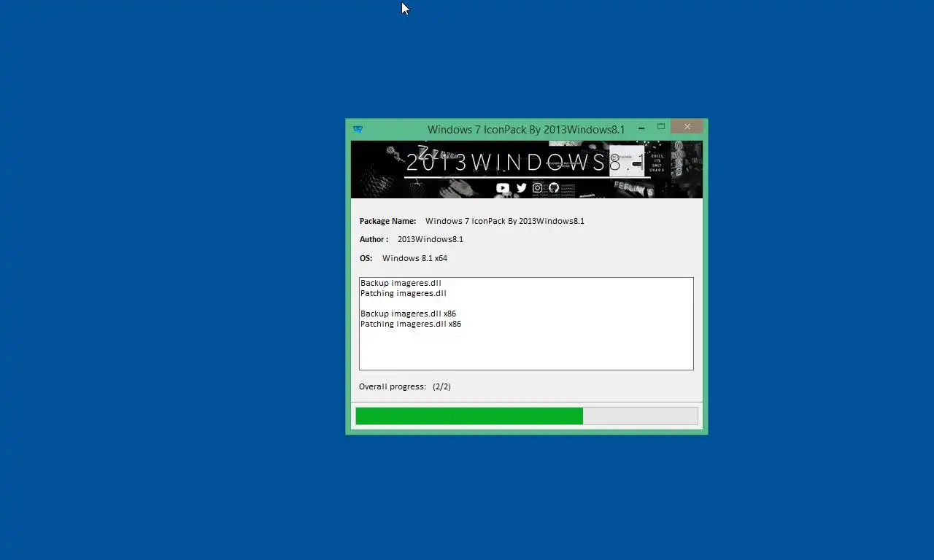Click the green installation progress bar

click(x=527, y=416)
